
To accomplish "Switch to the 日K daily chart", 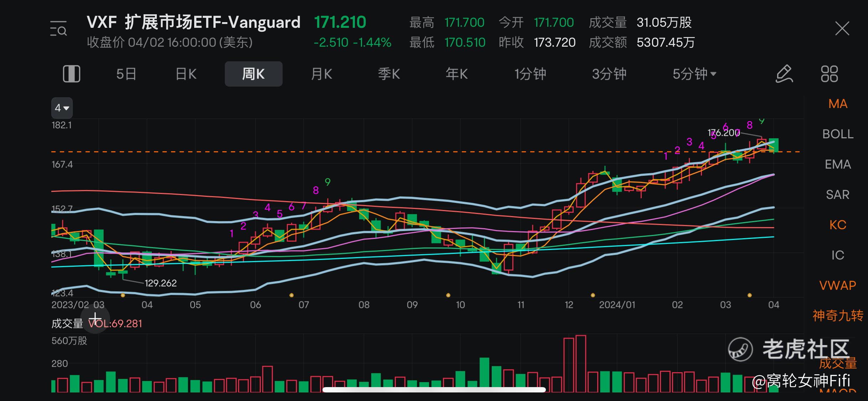I will [x=186, y=74].
